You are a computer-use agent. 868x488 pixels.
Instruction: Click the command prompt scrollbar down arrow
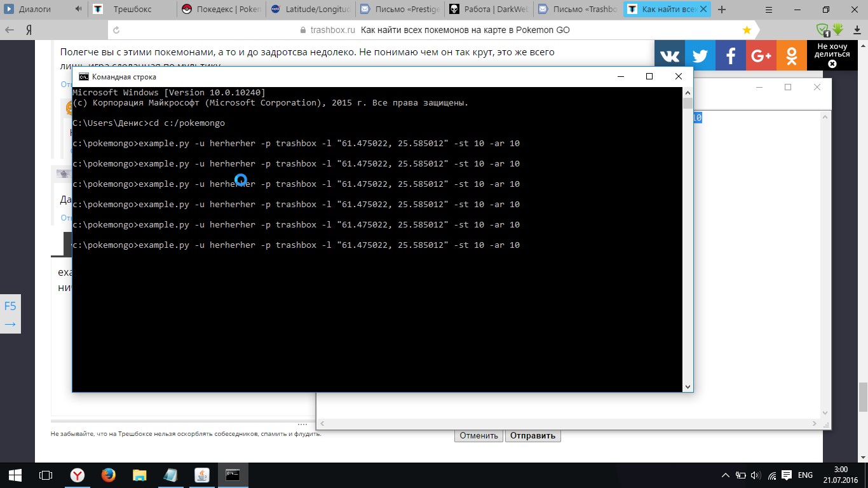(688, 386)
